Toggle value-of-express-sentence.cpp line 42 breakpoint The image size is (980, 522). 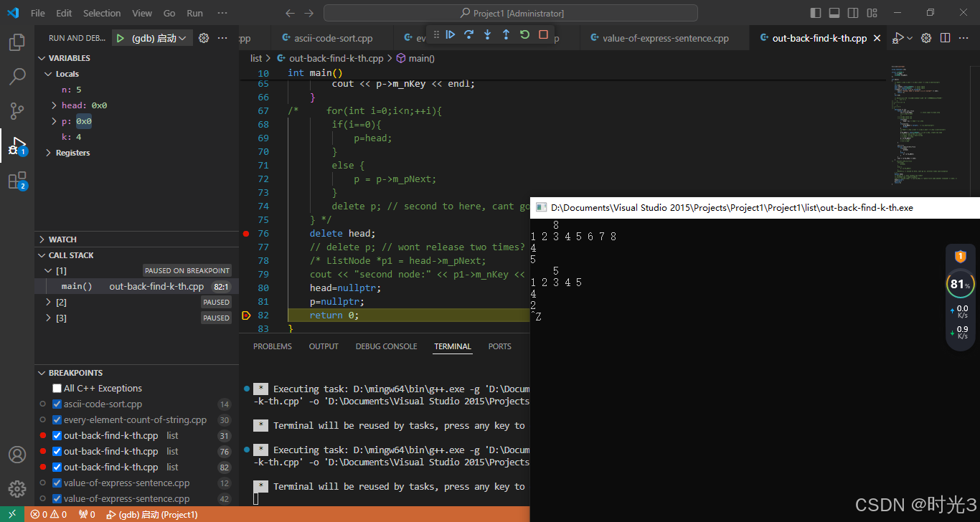[x=57, y=498]
